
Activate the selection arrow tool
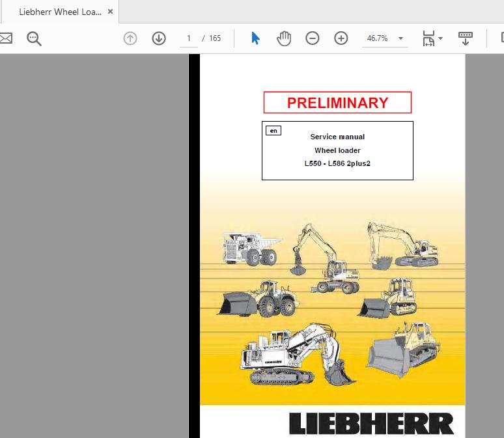coord(255,38)
